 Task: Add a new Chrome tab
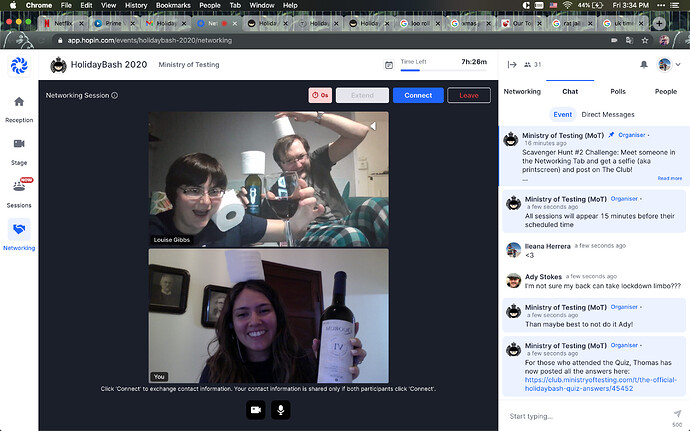pyautogui.click(x=659, y=23)
